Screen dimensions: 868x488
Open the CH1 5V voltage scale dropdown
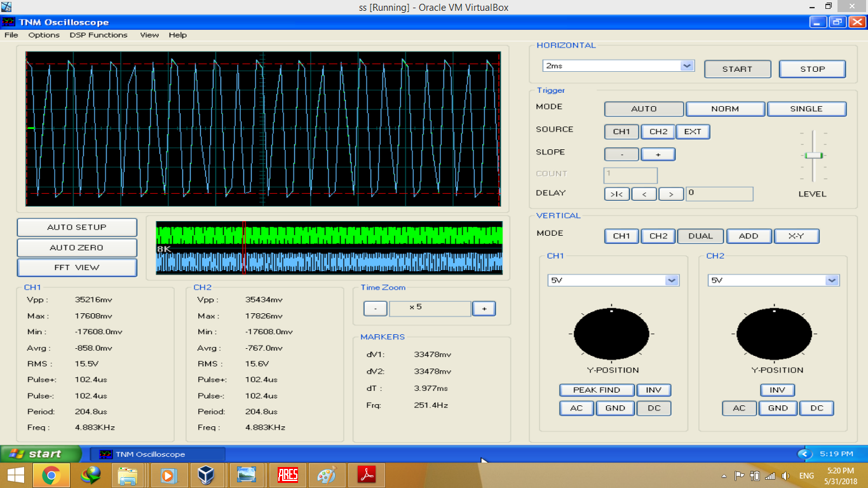[671, 280]
